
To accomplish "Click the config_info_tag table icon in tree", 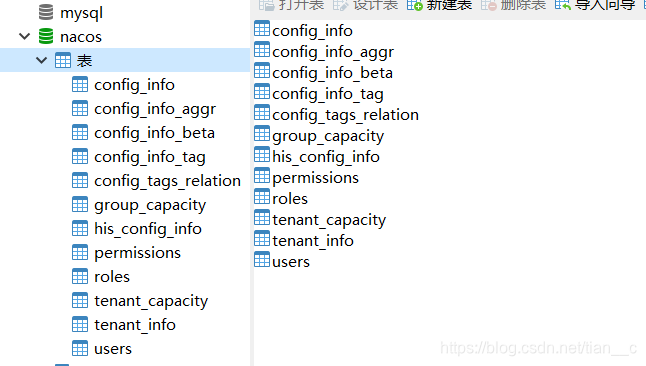I will coord(80,156).
